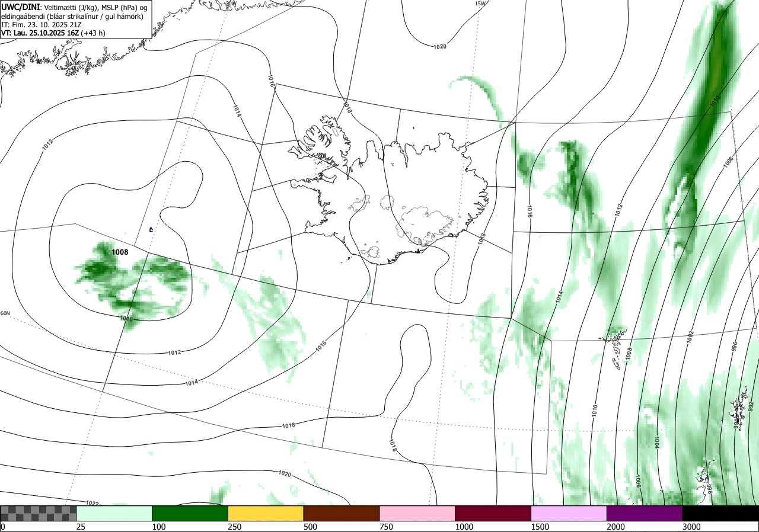Screen dimensions: 759x532
Task: Click the legend value "250"
Action: click(235, 527)
